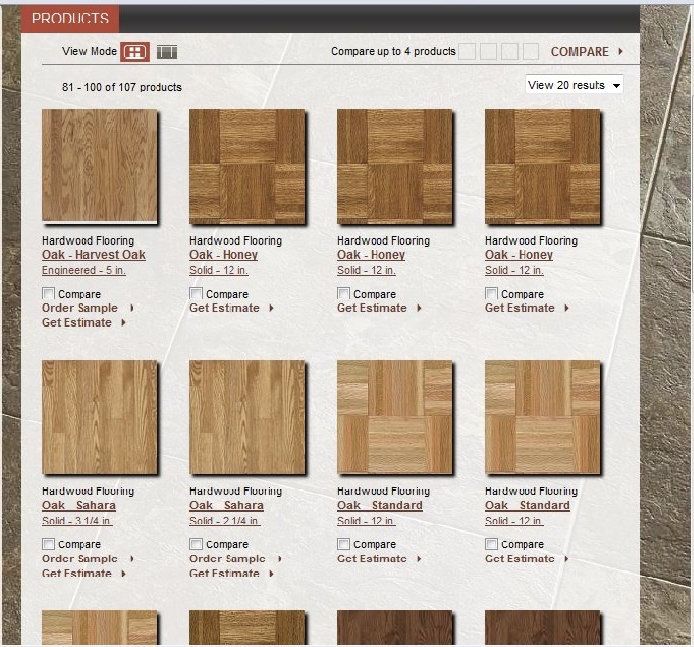Click the arrow next to COMPARE
Image resolution: width=694 pixels, height=647 pixels.
point(621,51)
